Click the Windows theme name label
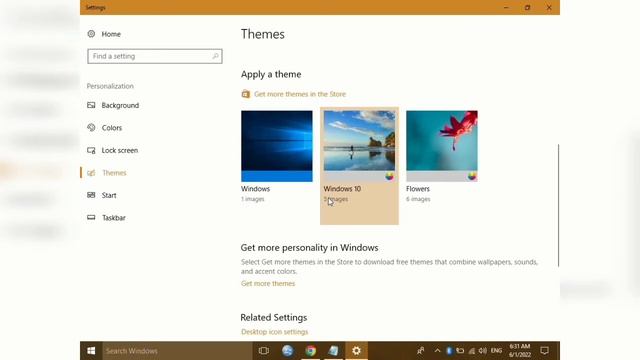This screenshot has width=640, height=360. (x=255, y=189)
